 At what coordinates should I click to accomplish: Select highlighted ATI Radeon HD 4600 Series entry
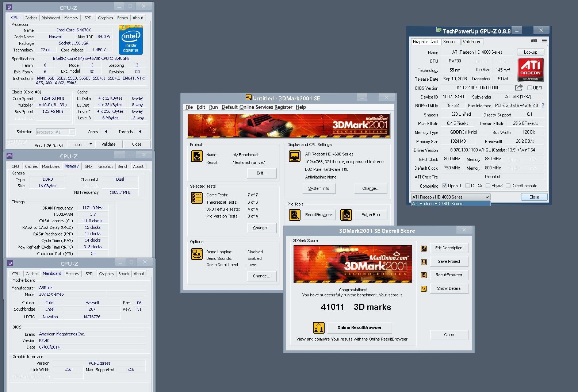pyautogui.click(x=451, y=204)
